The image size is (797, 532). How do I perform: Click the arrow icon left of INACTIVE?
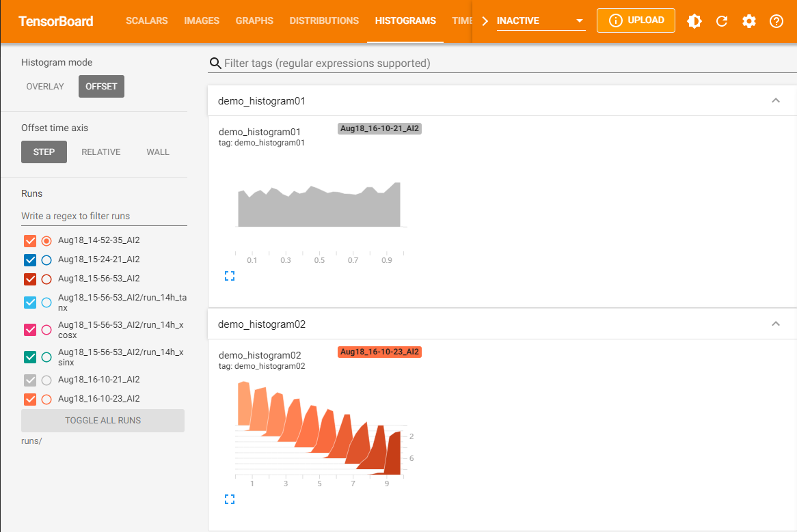[485, 21]
